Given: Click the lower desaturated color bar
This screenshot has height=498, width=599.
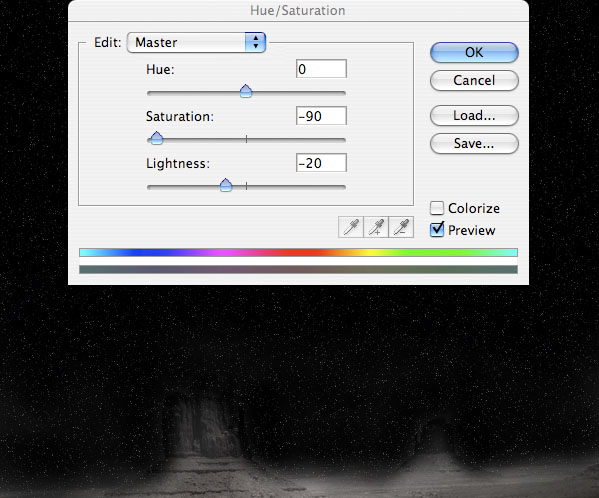Looking at the screenshot, I should (x=298, y=270).
